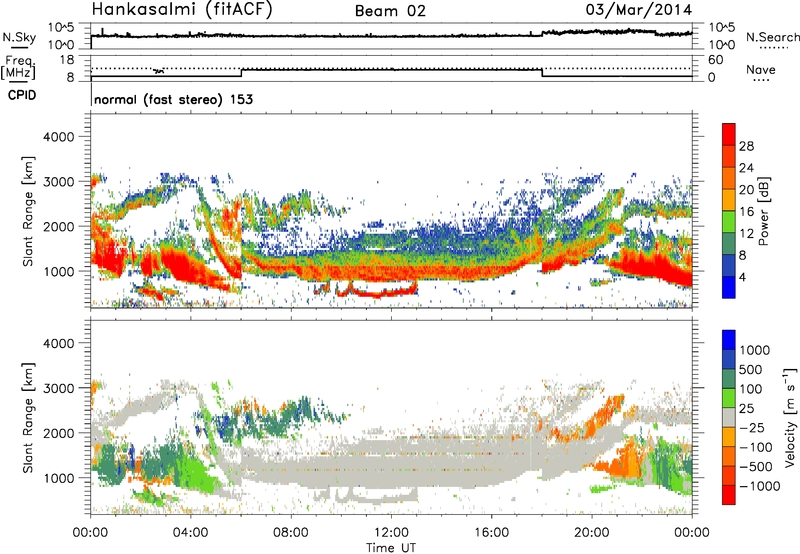Screen dimensions: 800x554
Task: Click the red arc echo near 12:00 in power panel
Action: tap(380, 292)
